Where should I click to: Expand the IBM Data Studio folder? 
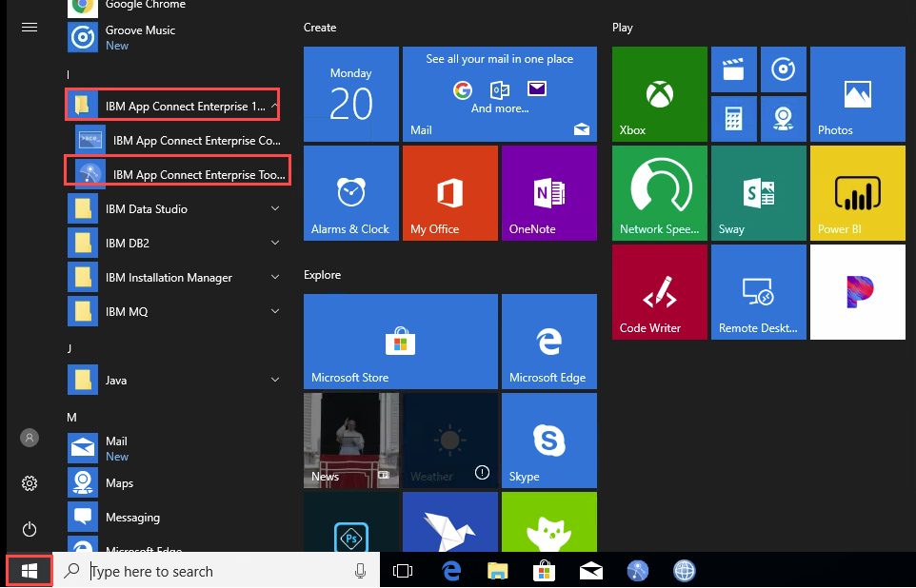click(175, 209)
